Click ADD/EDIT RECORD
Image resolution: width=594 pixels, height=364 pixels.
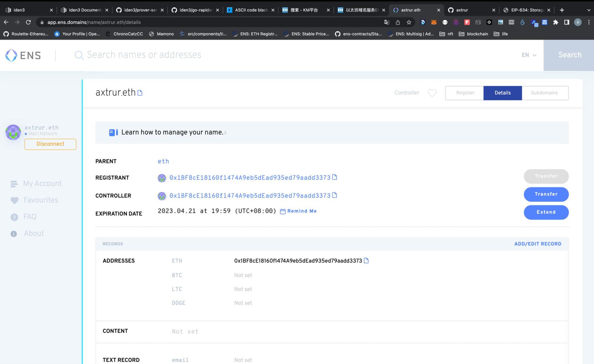click(538, 244)
